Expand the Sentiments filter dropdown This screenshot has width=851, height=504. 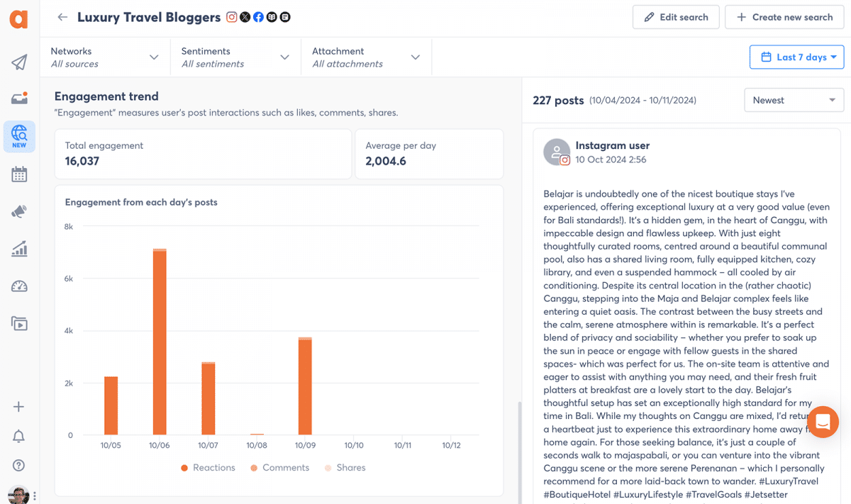tap(235, 57)
